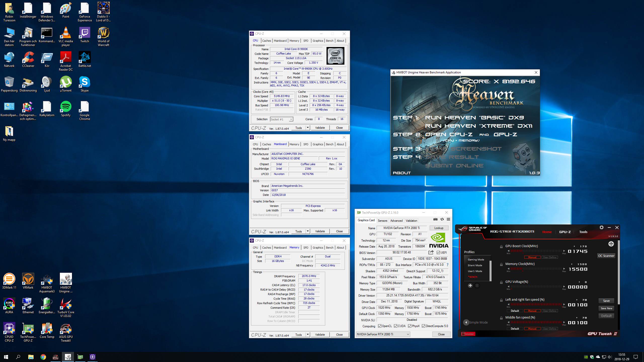The width and height of the screenshot is (644, 362).
Task: Click the GPU Boost Clock slider track
Action: pyautogui.click(x=536, y=251)
